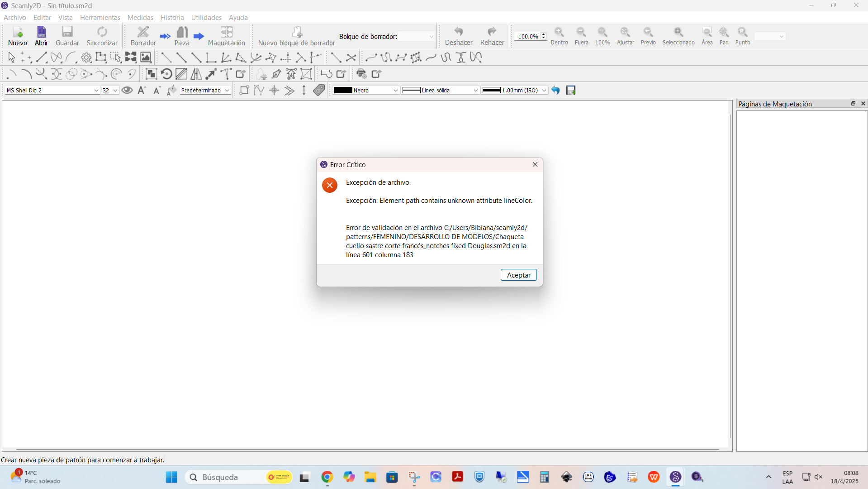Click the floppy-disk save icon after pen width
The height and width of the screenshot is (489, 868).
(571, 90)
